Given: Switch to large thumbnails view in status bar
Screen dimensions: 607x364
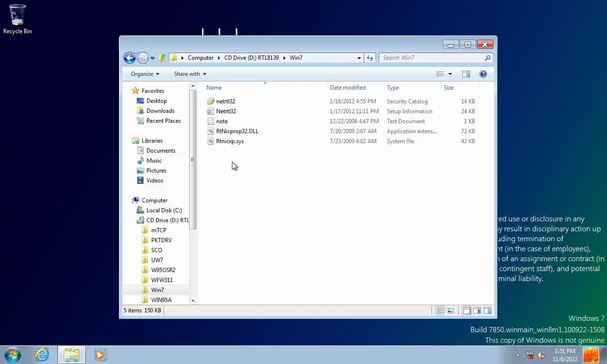Looking at the screenshot, I should 451,310.
